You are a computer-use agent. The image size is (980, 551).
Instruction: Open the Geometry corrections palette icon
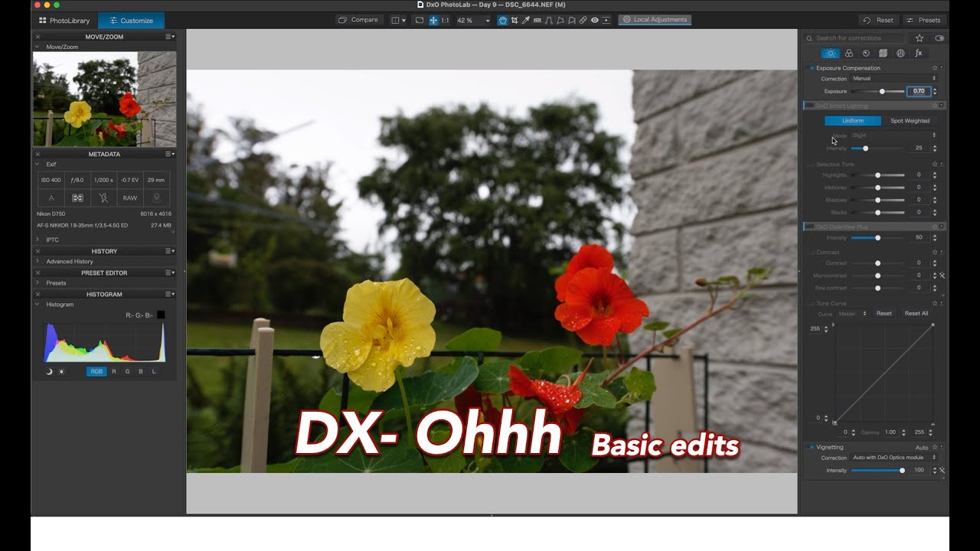click(x=883, y=53)
